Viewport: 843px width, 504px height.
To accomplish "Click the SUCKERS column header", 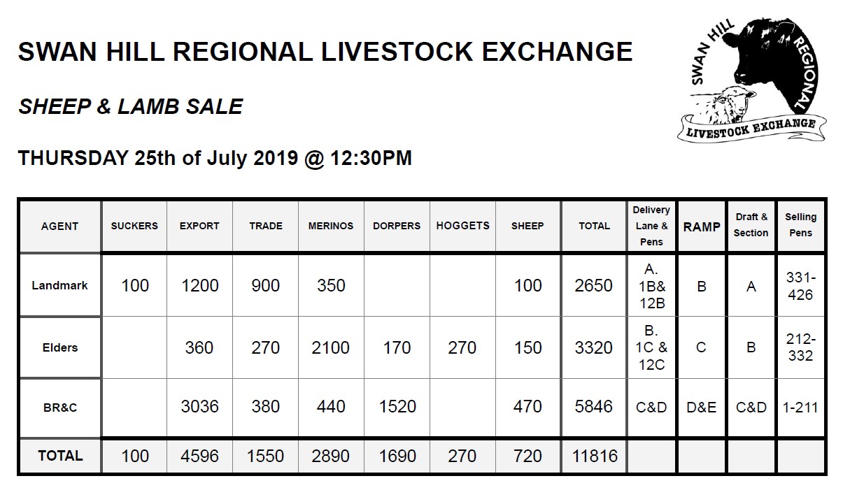I will (134, 226).
